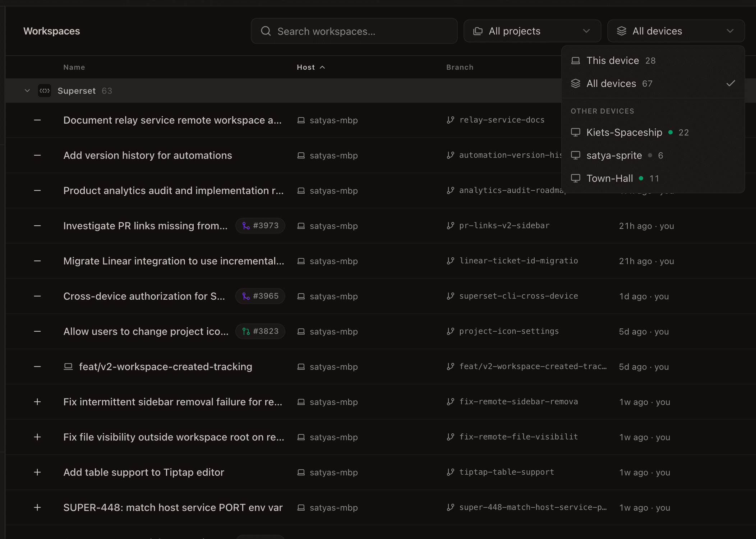Click laptop icon before feat/v2-workspace-created-tracking name
The image size is (756, 539).
point(68,367)
